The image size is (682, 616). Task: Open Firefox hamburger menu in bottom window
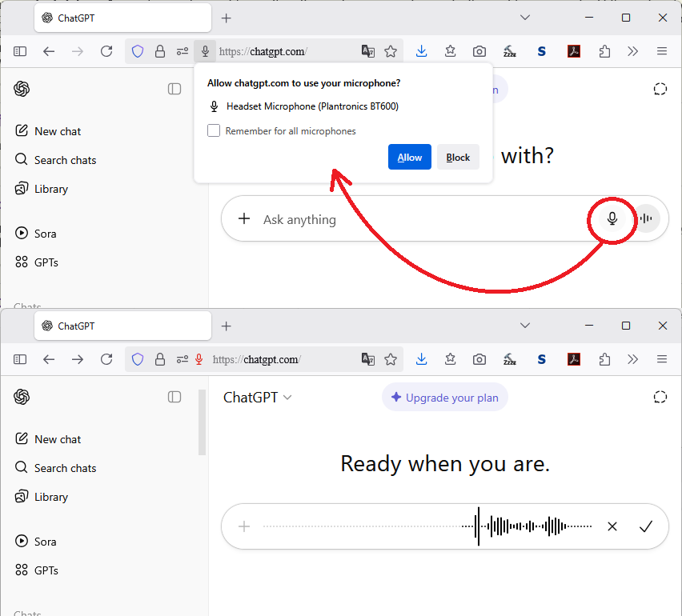pos(661,359)
